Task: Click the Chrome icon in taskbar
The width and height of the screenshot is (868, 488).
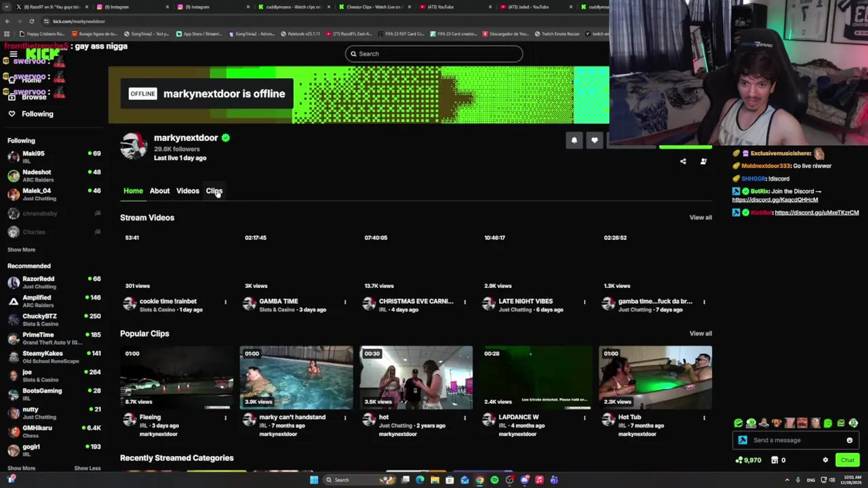Action: tap(479, 480)
